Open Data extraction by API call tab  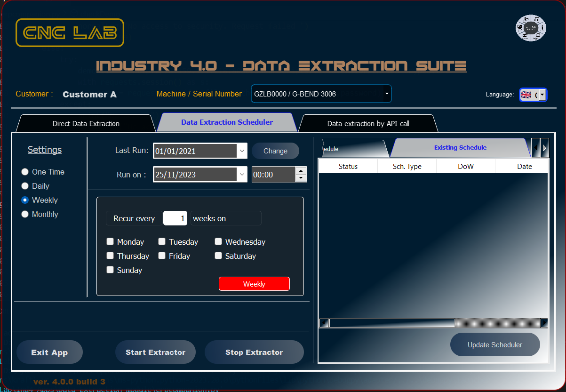tap(368, 124)
